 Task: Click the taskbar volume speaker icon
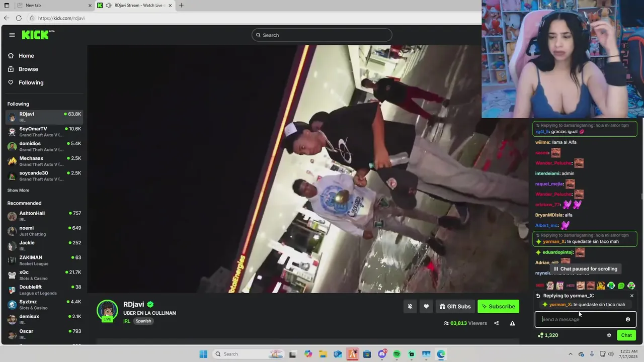pos(611,354)
